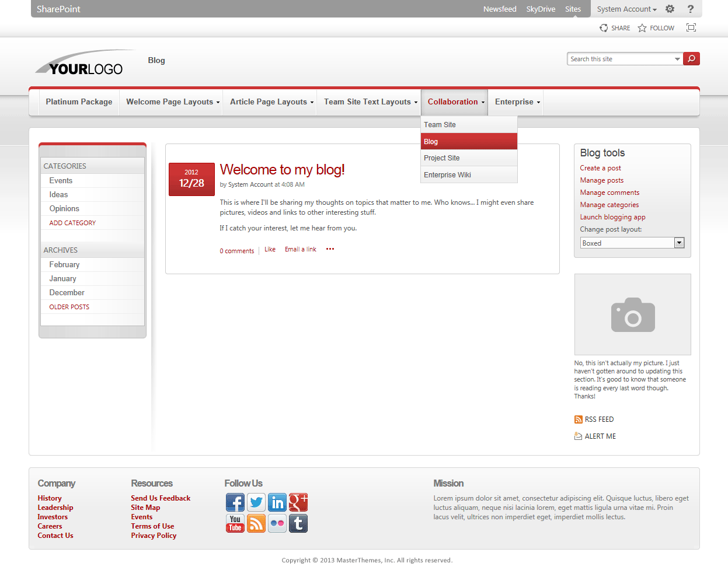Toggle FOLLOW for this site

tap(655, 27)
